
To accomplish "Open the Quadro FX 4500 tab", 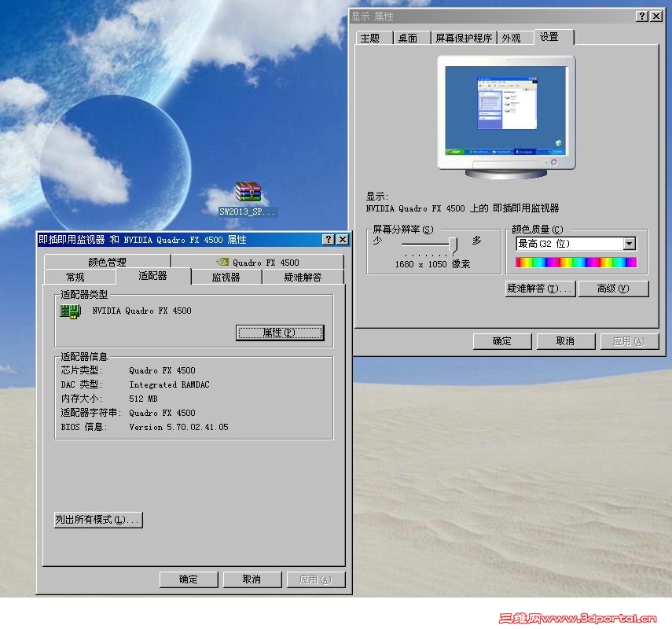I will 258,262.
